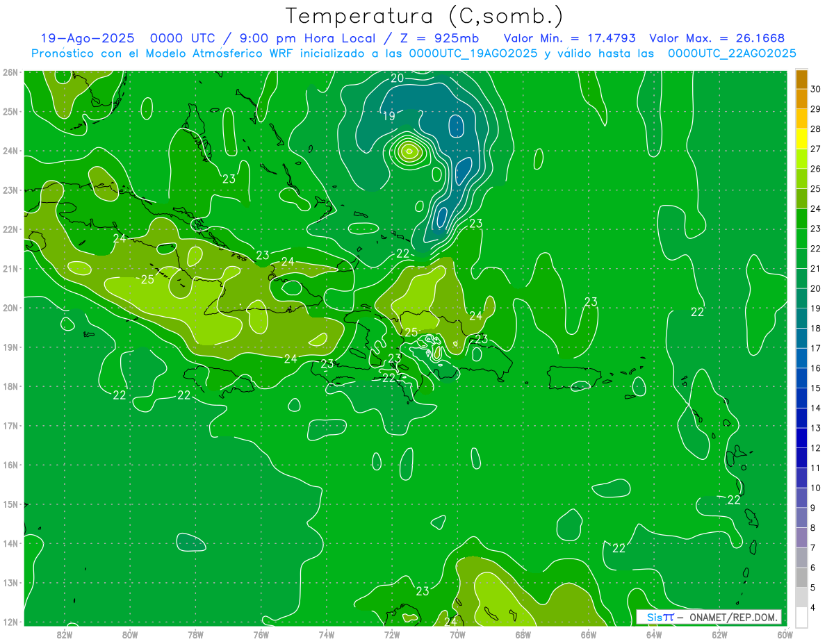Select the validity stamp "0000UTC_22AGO2025"

click(732, 53)
